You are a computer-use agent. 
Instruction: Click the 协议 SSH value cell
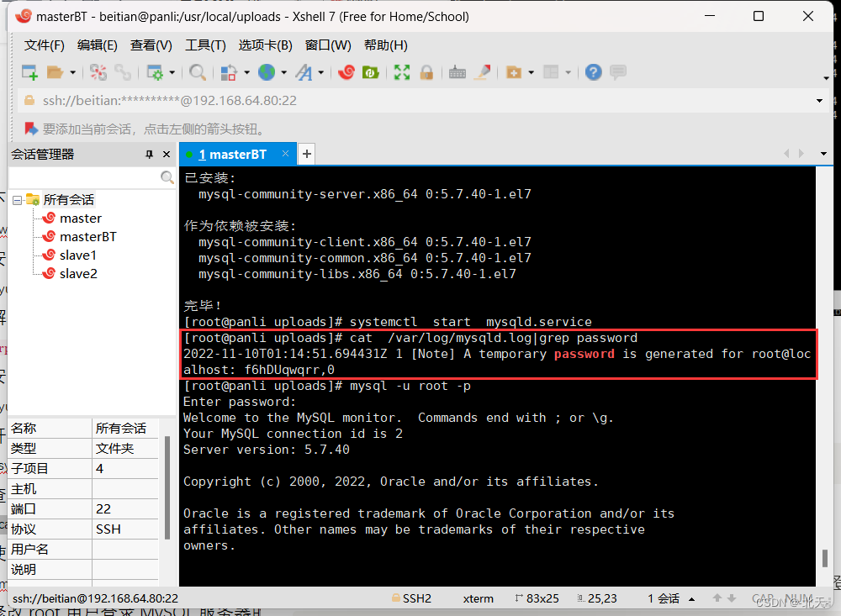125,529
